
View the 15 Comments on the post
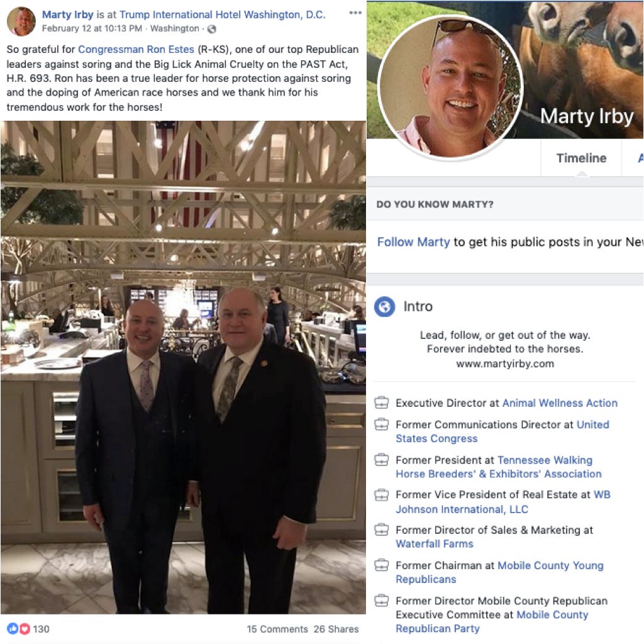pos(277,629)
